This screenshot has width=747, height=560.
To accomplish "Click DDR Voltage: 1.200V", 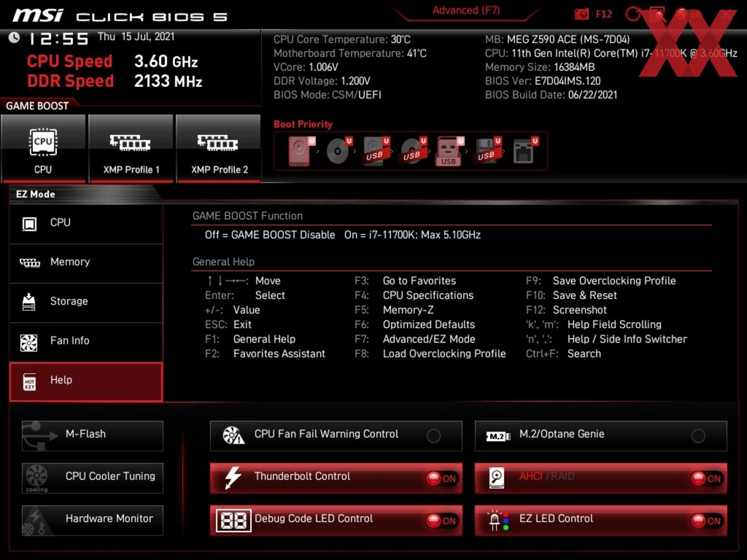I will coord(322,81).
